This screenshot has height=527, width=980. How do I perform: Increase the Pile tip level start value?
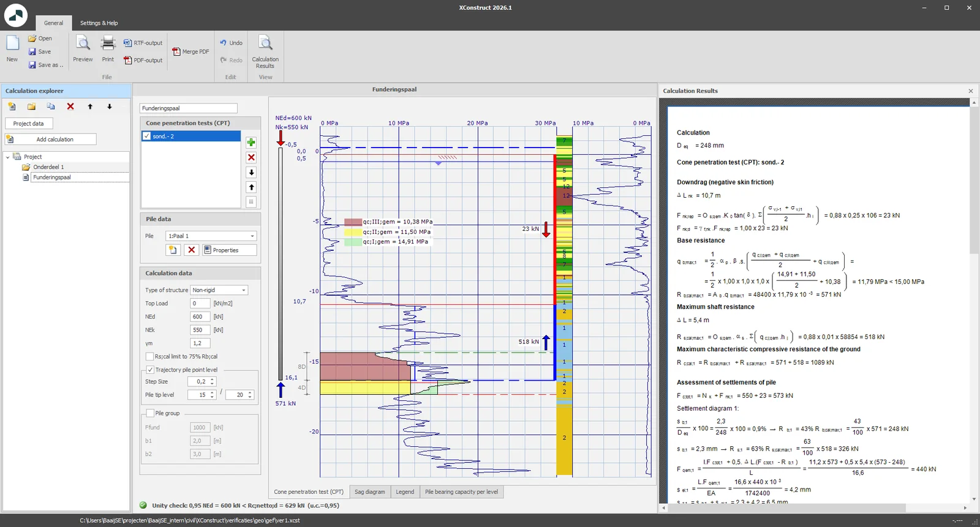[213, 393]
